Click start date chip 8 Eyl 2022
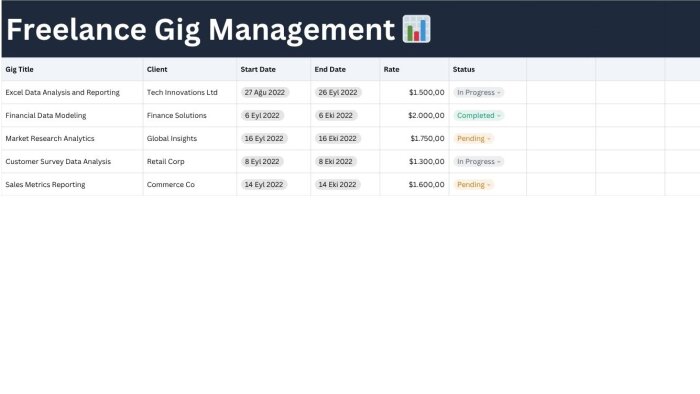 262,162
